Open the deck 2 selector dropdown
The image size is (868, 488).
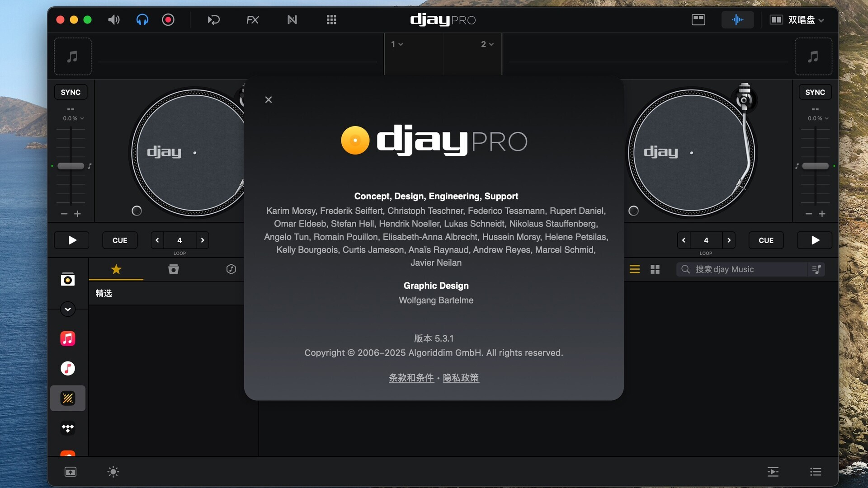point(487,44)
